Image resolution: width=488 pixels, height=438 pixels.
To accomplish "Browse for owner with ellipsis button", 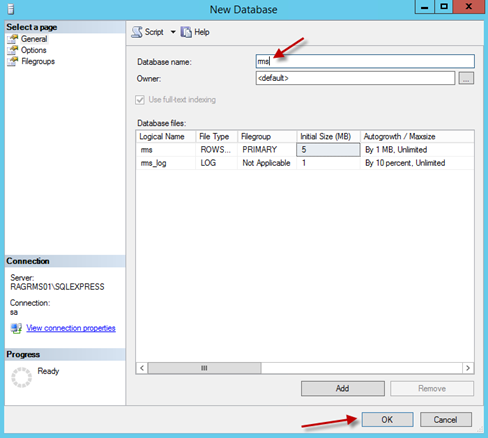I will point(466,78).
